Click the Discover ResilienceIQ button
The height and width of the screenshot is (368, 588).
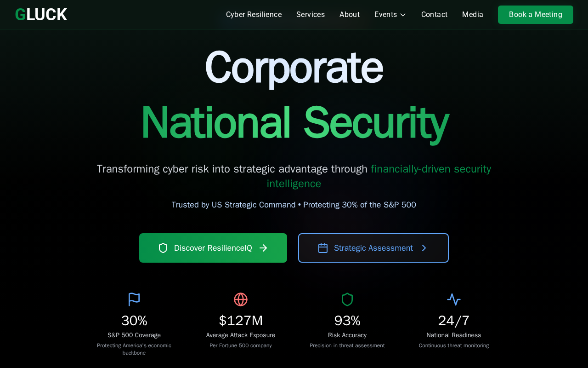213,248
